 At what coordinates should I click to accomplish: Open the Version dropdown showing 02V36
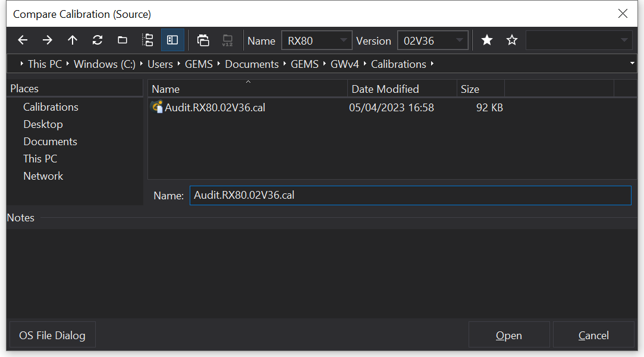(x=432, y=40)
